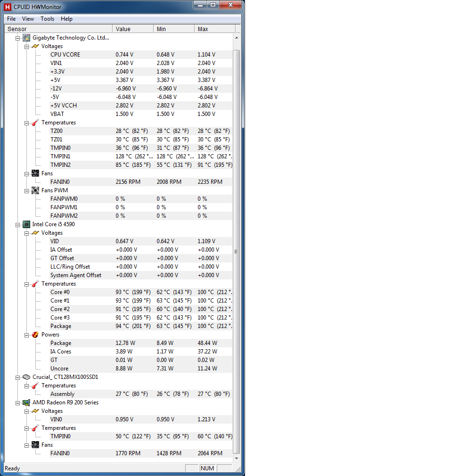Collapse the Crucial SSD Temperatures group
The height and width of the screenshot is (476, 475).
(x=26, y=386)
